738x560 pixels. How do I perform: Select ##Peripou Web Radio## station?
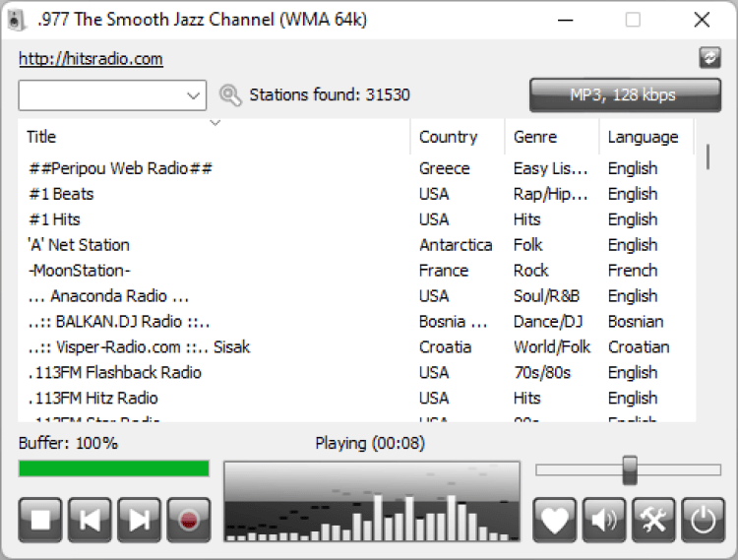pyautogui.click(x=357, y=168)
